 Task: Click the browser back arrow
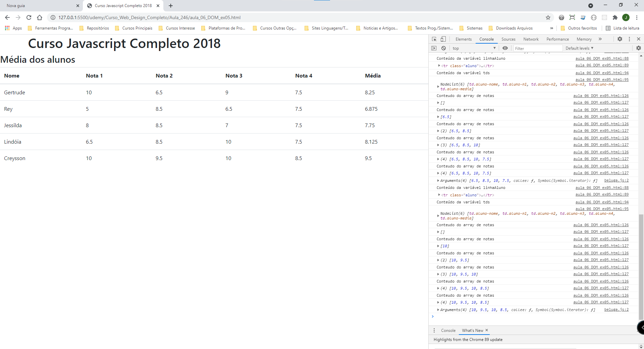[x=7, y=17]
